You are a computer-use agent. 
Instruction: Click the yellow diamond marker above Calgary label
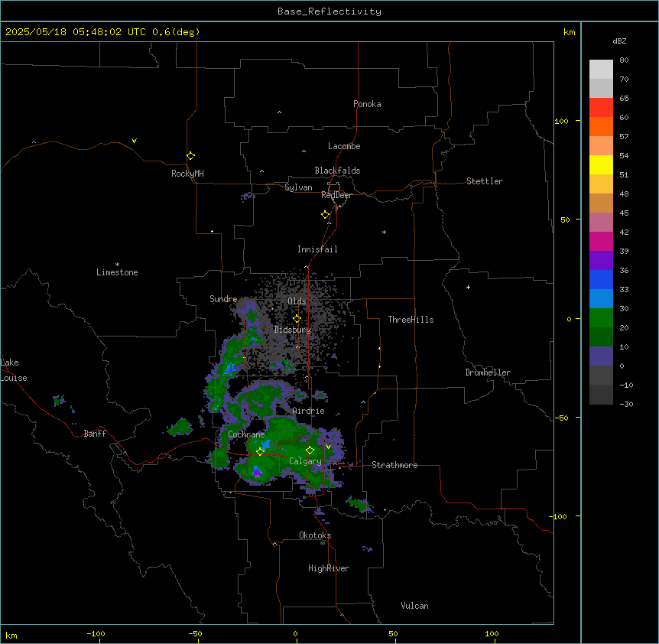[x=310, y=450]
